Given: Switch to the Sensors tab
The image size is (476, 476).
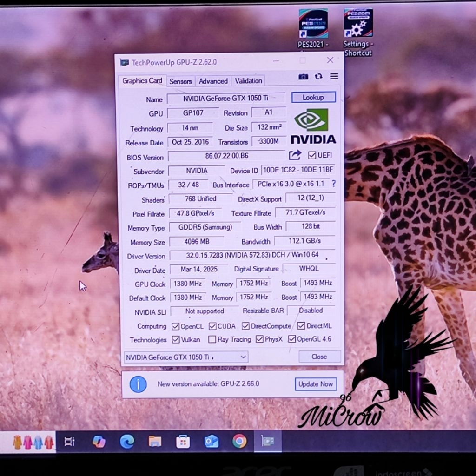Looking at the screenshot, I should click(180, 81).
